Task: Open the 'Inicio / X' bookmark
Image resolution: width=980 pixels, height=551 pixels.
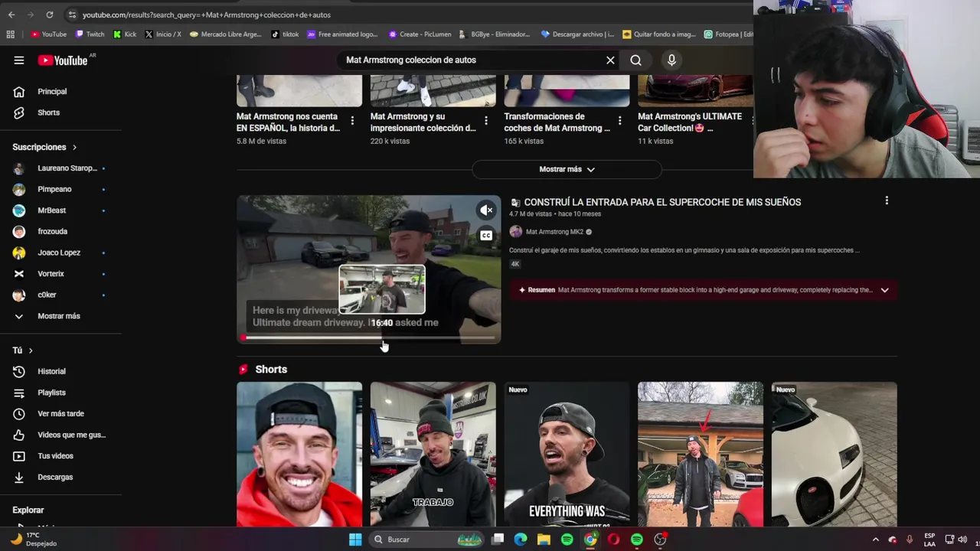Action: (x=163, y=34)
